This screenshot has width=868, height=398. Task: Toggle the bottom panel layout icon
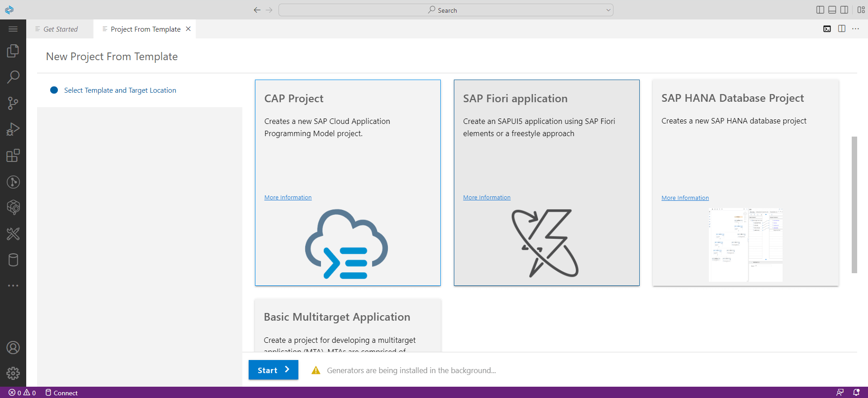(x=832, y=10)
